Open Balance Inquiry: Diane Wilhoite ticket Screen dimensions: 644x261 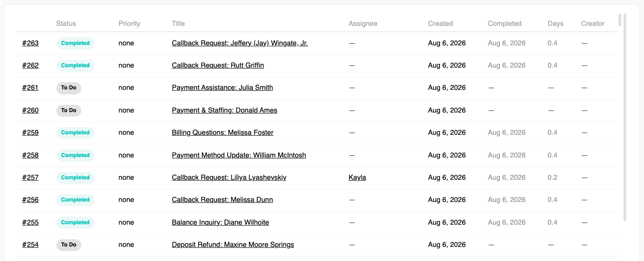pos(220,222)
